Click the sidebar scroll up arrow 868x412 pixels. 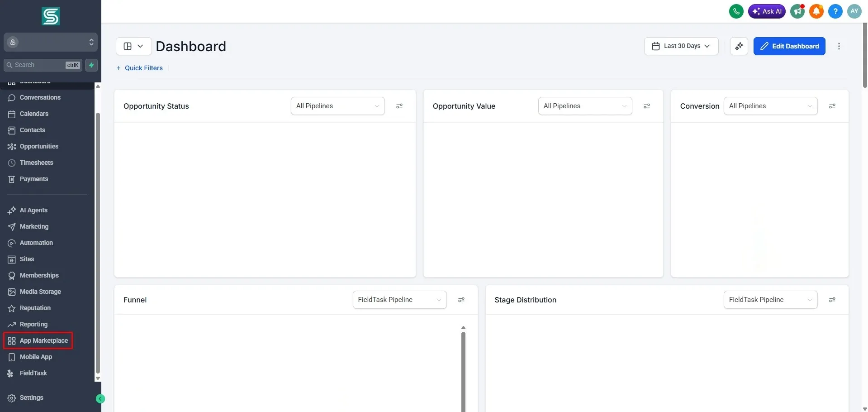98,86
